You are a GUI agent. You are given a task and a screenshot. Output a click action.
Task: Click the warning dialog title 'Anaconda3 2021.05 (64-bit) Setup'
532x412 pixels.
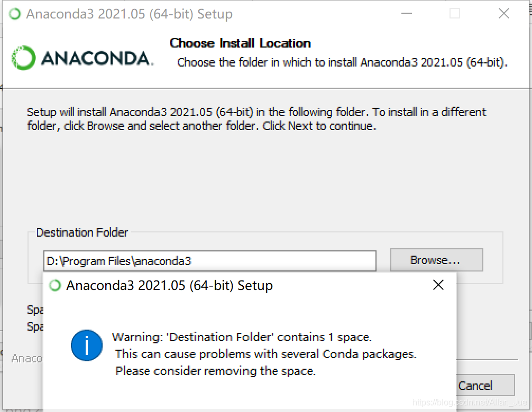click(169, 285)
